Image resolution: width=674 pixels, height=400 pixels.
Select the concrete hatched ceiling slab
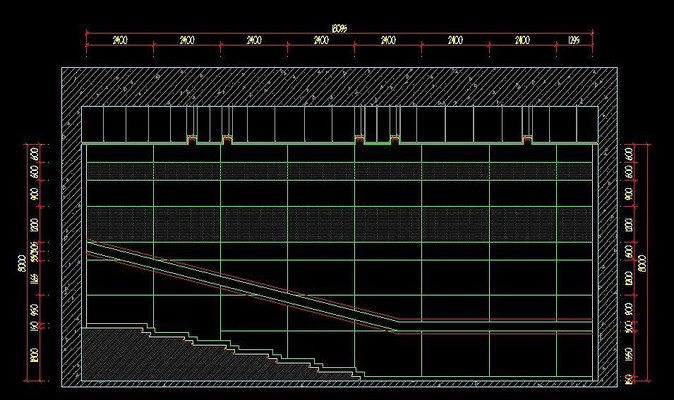[x=339, y=86]
